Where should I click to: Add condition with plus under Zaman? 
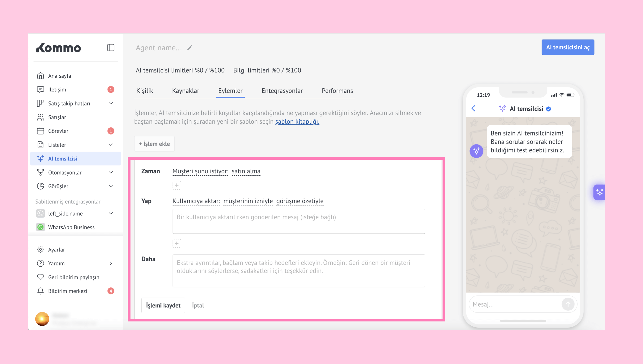pyautogui.click(x=177, y=185)
